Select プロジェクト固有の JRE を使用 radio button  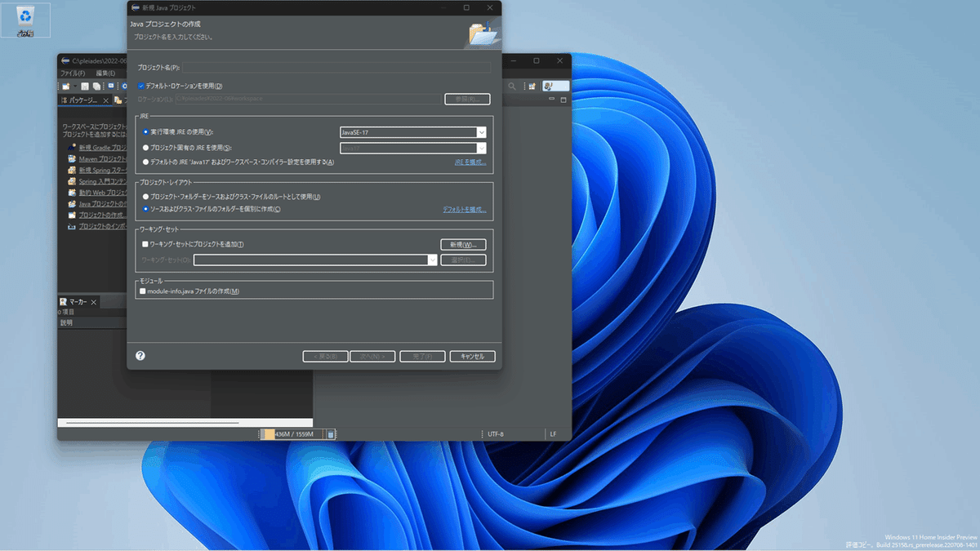(x=145, y=148)
